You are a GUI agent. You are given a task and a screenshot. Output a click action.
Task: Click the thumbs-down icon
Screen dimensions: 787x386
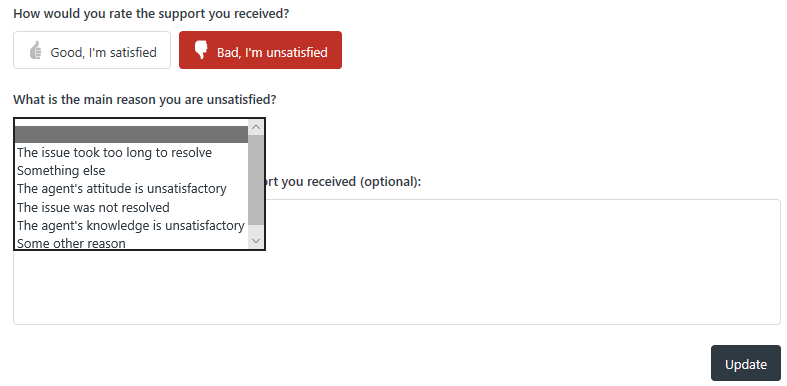click(x=201, y=50)
